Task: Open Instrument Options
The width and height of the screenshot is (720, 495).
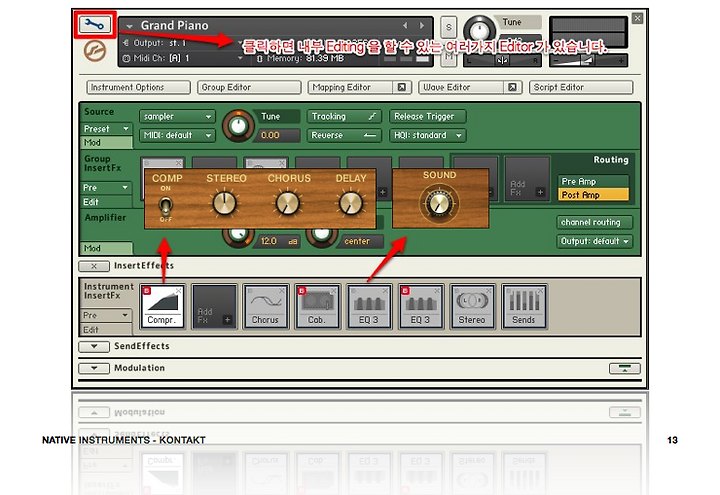Action: tap(139, 87)
